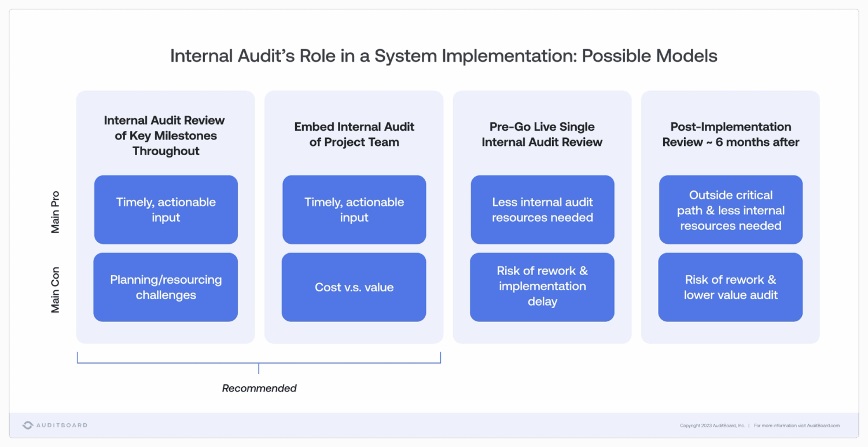
Task: Select the "Outside critical path" pro box
Action: 730,210
